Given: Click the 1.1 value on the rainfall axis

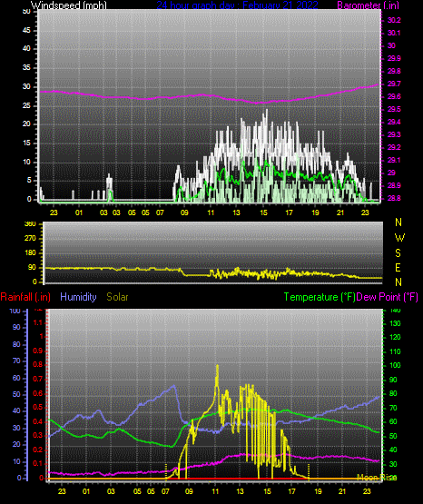Looking at the screenshot, I should (x=38, y=322).
